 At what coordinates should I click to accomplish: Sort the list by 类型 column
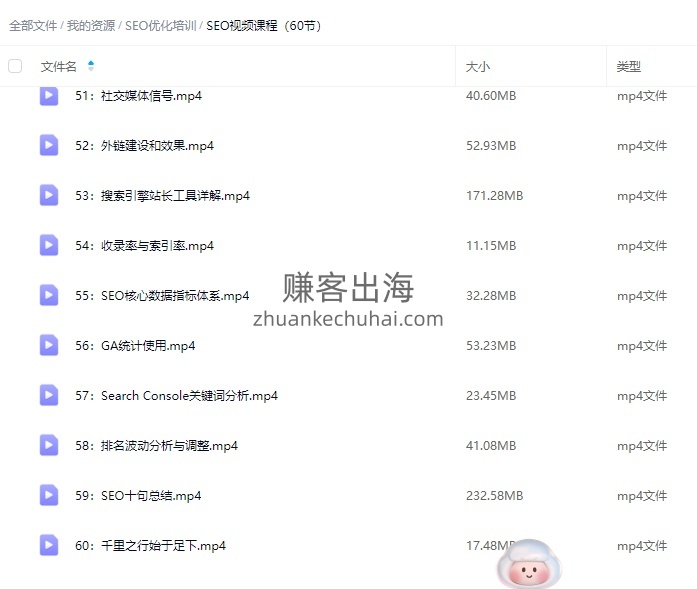pos(628,67)
